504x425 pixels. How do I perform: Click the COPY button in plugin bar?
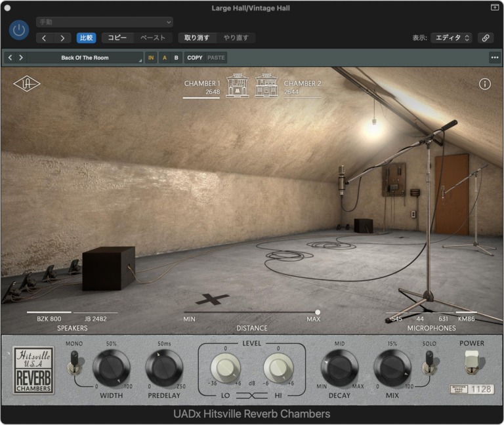tap(195, 58)
